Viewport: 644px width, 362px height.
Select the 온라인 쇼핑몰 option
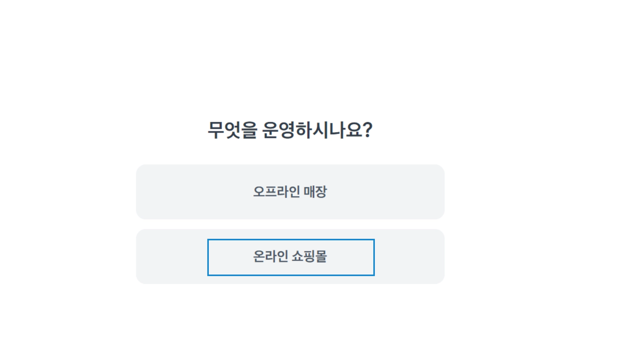pyautogui.click(x=290, y=256)
